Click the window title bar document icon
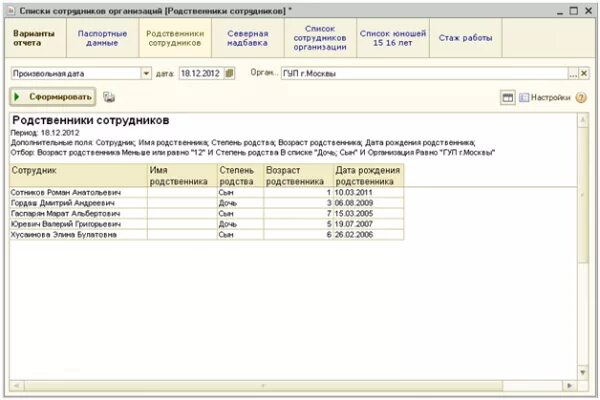 tap(11, 11)
